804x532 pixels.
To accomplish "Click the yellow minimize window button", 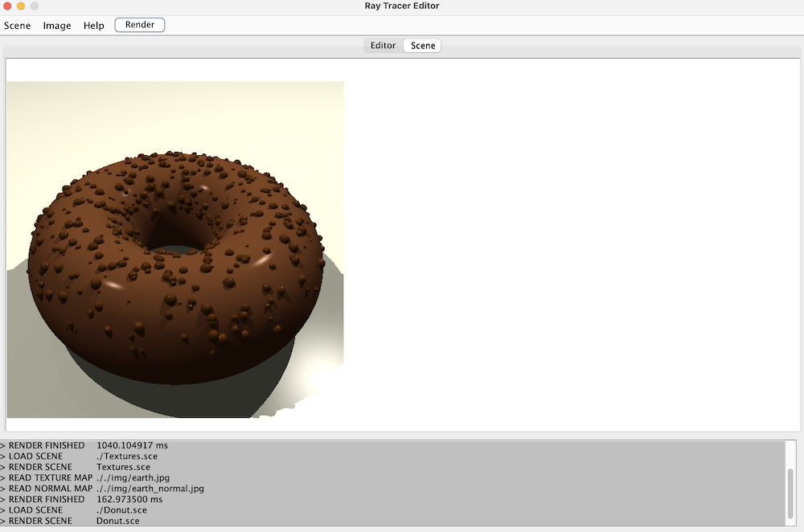I will pos(21,6).
